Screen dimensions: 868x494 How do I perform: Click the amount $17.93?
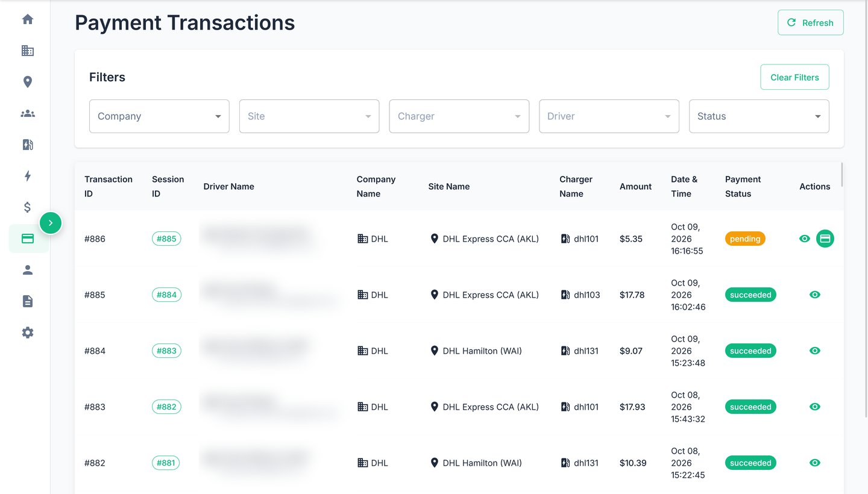pyautogui.click(x=632, y=407)
